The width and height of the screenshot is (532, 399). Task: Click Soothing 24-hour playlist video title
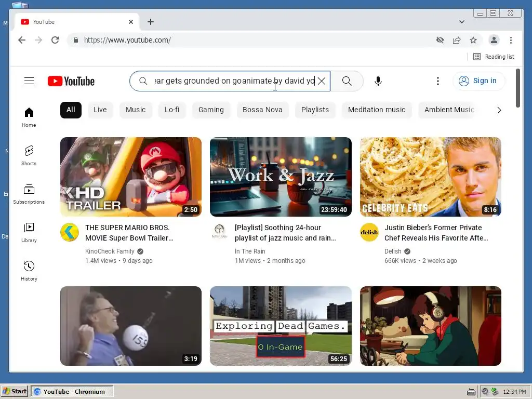point(285,233)
